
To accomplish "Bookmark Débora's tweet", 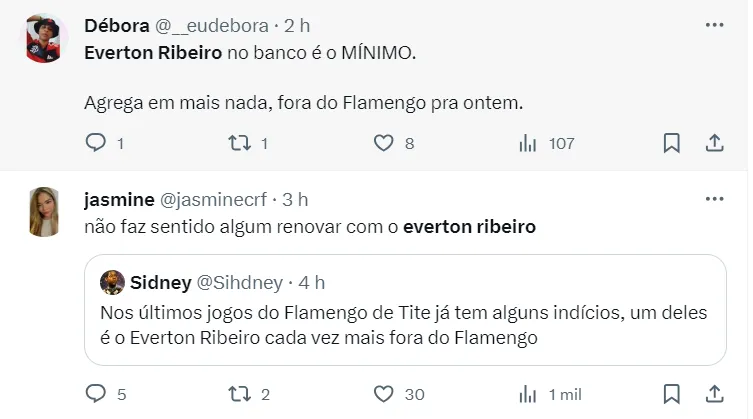I will click(x=672, y=143).
